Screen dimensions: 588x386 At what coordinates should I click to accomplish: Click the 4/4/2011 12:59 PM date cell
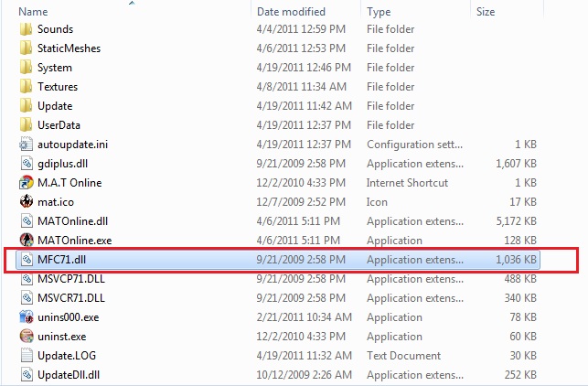(301, 29)
